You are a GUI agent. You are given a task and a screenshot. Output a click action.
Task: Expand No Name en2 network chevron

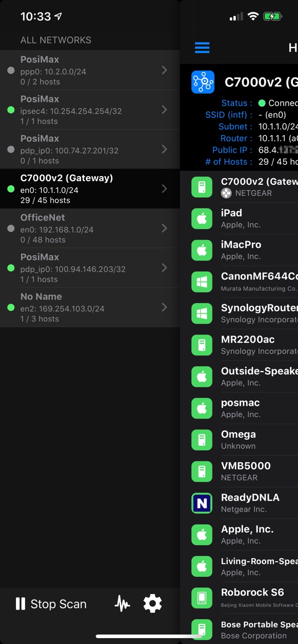[164, 307]
